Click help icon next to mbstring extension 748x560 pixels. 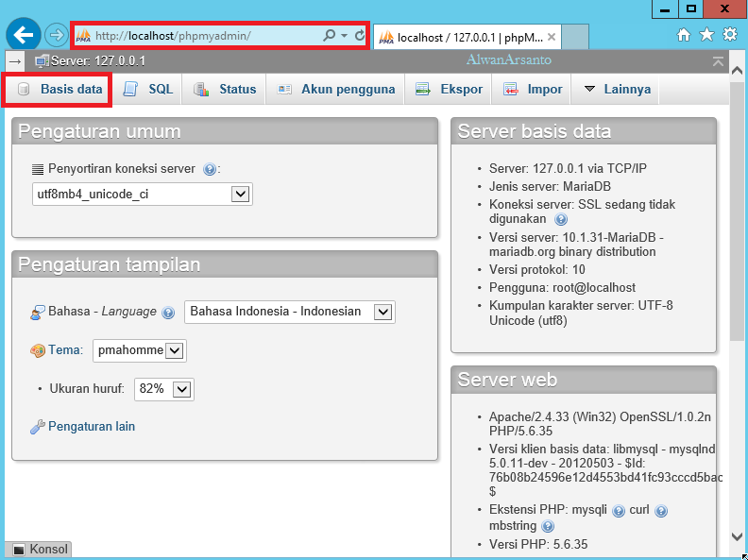(548, 526)
